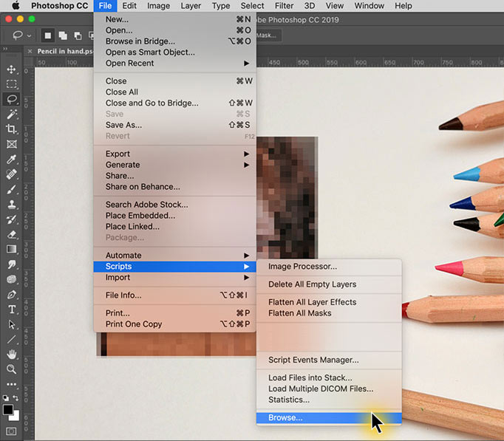Expand the Generate submenu
The image size is (504, 441).
pos(175,165)
